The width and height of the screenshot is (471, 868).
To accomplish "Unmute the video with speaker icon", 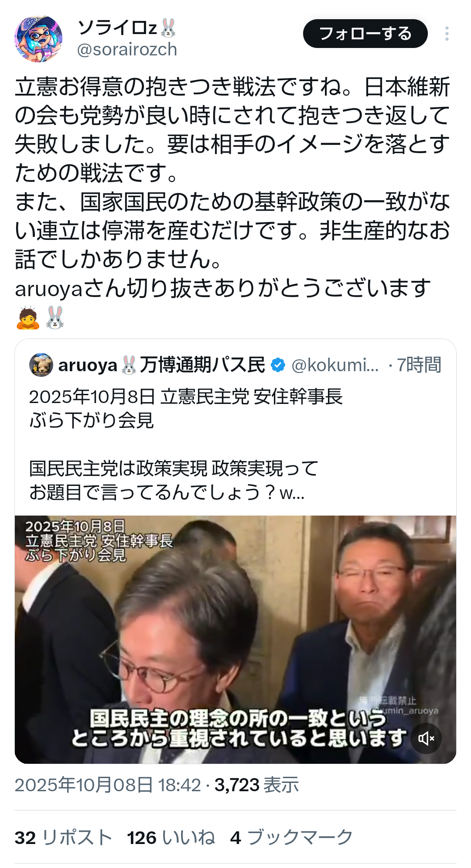I will click(x=427, y=738).
